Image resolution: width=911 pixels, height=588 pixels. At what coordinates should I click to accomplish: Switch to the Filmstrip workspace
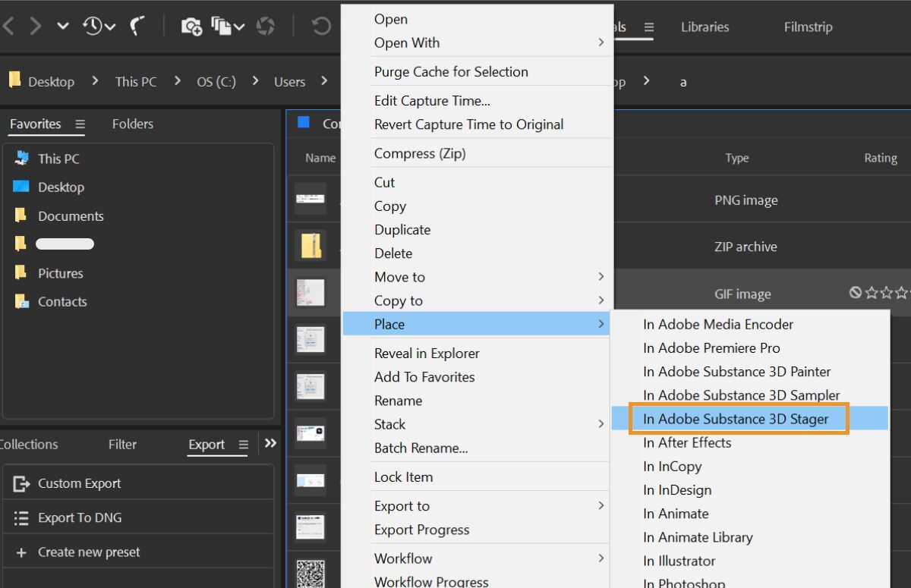808,27
